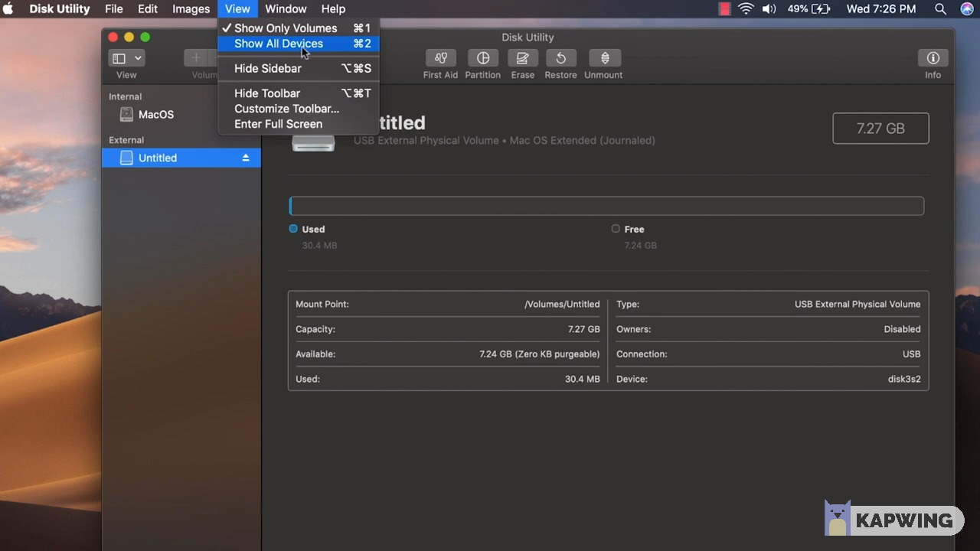Select the Erase tool in the toolbar

coord(523,58)
